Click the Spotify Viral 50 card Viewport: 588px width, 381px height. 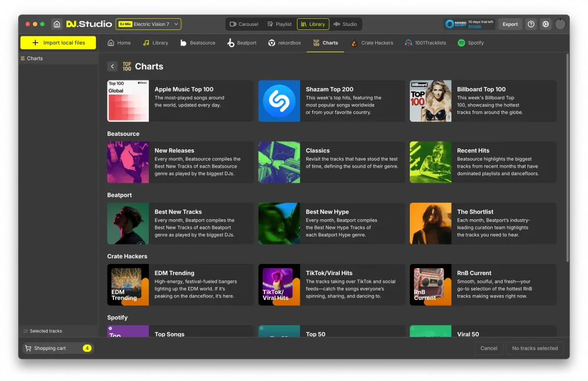pos(483,331)
